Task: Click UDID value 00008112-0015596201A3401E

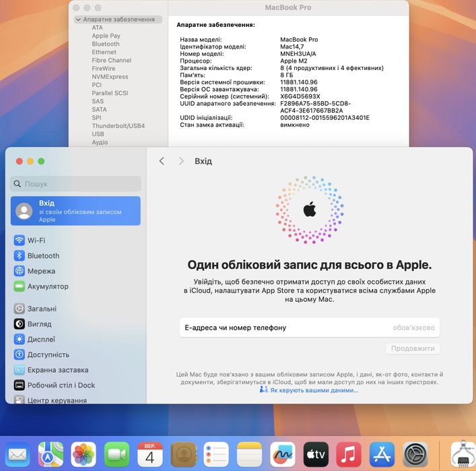Action: 325,118
